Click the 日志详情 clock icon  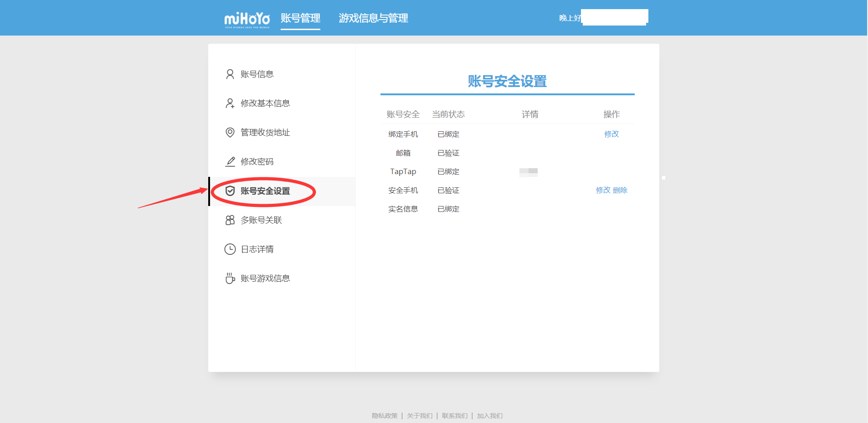pos(230,249)
